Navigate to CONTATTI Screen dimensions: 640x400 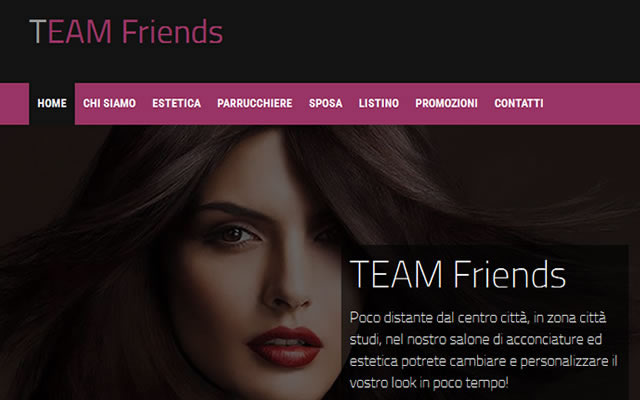click(519, 104)
